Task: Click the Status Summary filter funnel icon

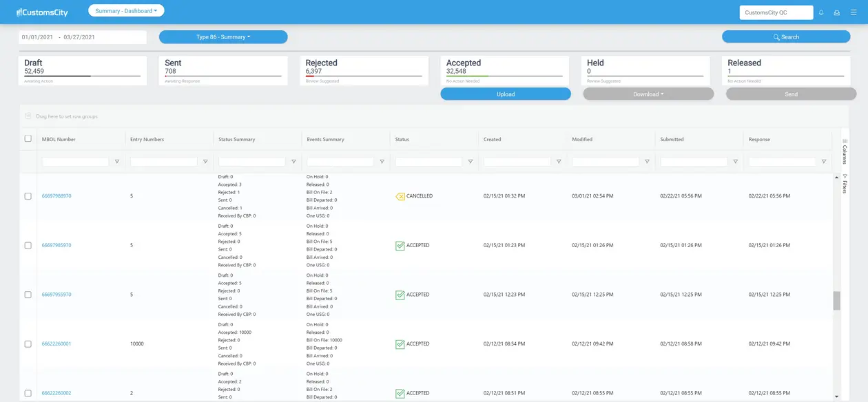Action: pos(293,162)
